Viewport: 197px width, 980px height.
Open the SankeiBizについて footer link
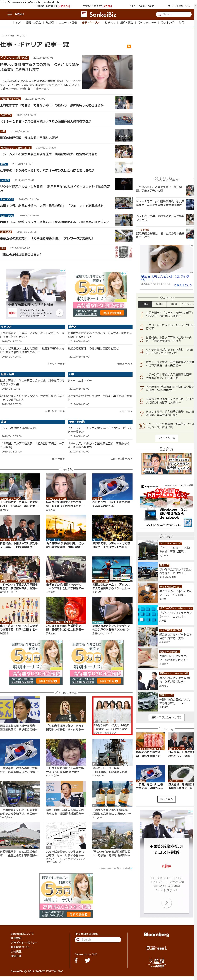pyautogui.click(x=22, y=934)
